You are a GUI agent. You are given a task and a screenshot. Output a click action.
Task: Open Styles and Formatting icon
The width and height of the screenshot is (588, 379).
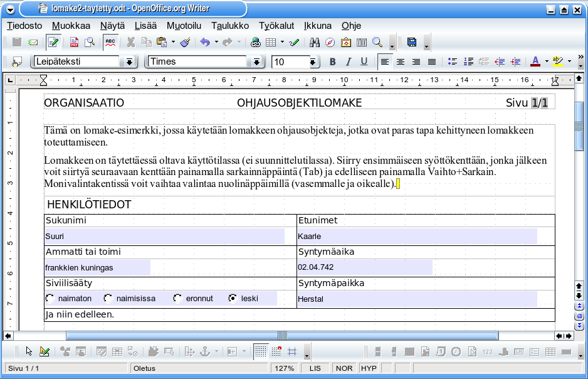coord(16,62)
